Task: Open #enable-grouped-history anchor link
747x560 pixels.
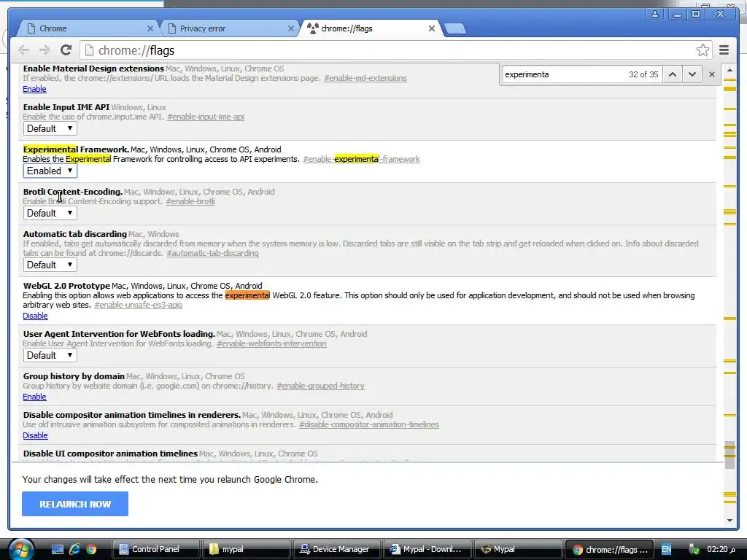Action: coord(320,386)
